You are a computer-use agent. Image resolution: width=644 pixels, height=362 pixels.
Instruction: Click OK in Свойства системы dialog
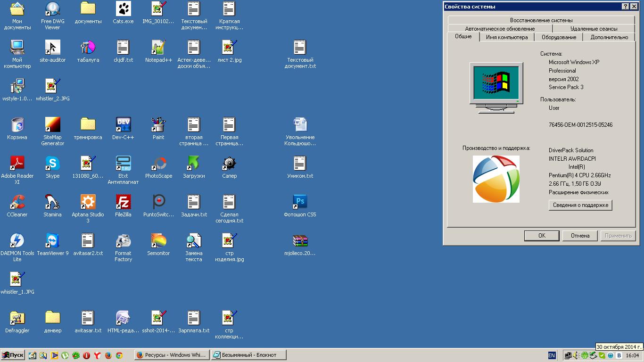point(542,236)
